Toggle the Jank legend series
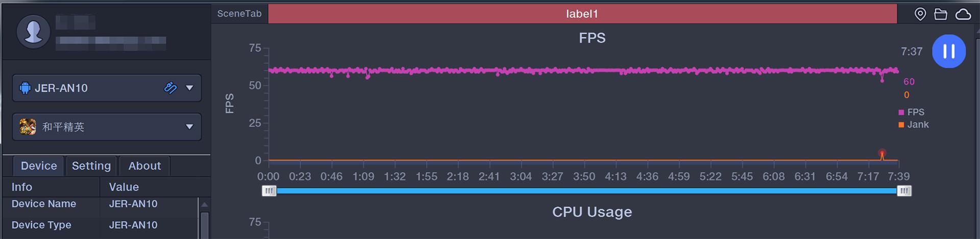Screen dimensions: 980x239 point(914,125)
